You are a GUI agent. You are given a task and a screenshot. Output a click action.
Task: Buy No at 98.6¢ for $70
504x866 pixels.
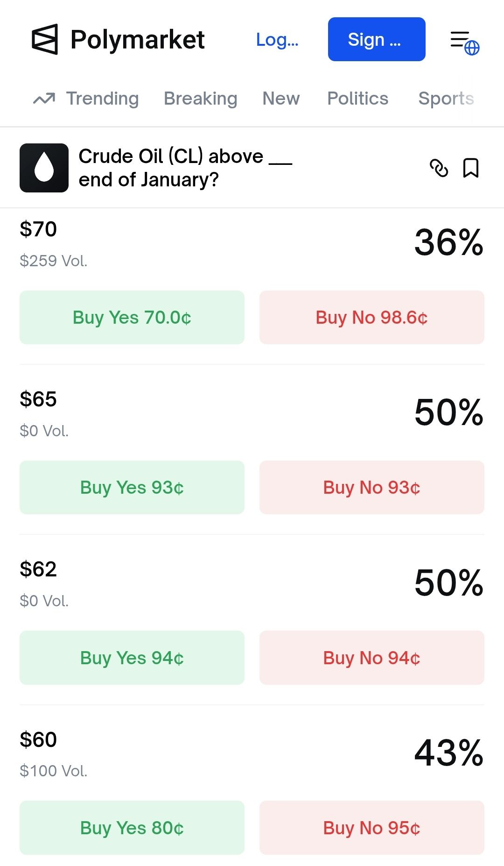[x=372, y=318]
